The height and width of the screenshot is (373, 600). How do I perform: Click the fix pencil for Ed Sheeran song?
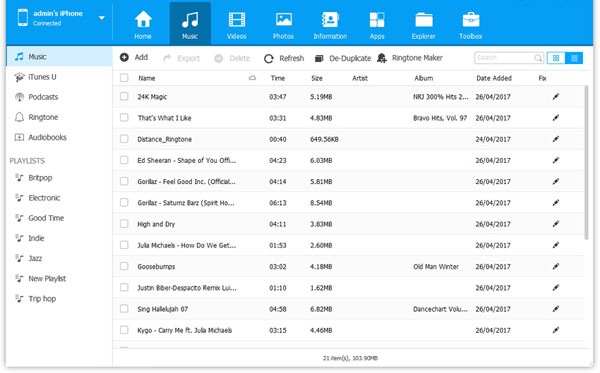556,160
